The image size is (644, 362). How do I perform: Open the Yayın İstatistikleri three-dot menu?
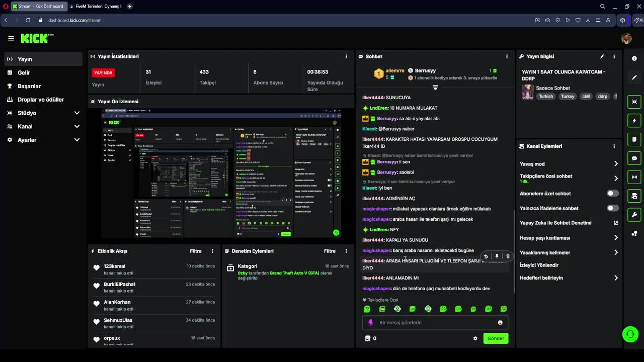[346, 57]
